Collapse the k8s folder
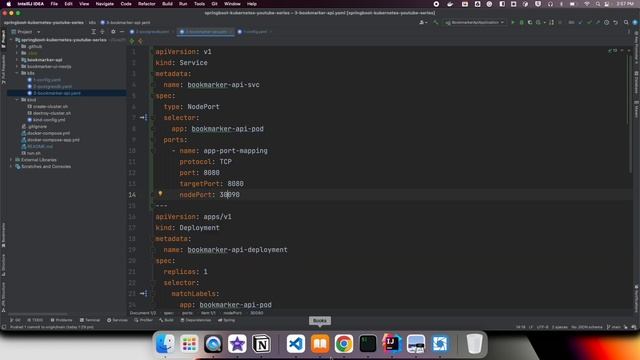This screenshot has width=640, height=360. [x=17, y=73]
